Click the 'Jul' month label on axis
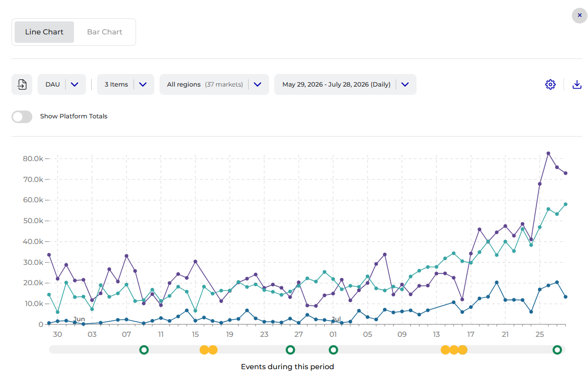 [x=336, y=319]
